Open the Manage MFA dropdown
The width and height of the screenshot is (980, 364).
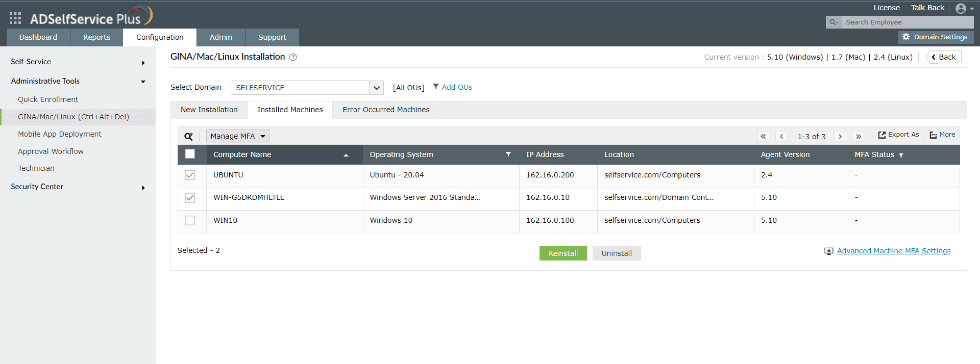(238, 136)
